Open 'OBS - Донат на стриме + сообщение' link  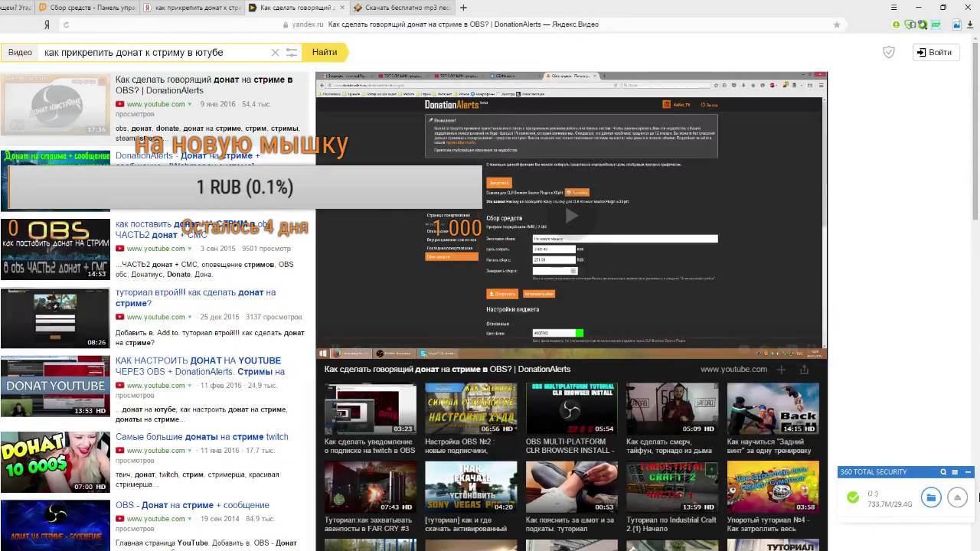192,505
